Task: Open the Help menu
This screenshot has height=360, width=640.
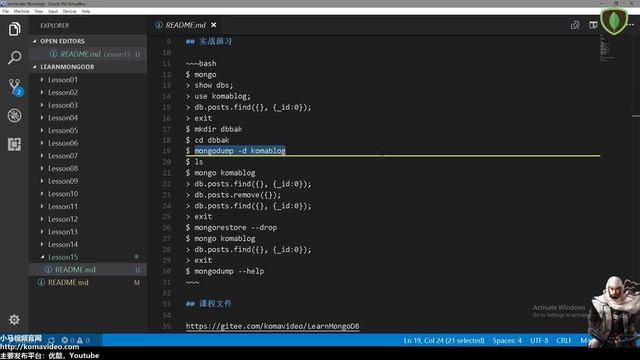Action: pyautogui.click(x=86, y=11)
